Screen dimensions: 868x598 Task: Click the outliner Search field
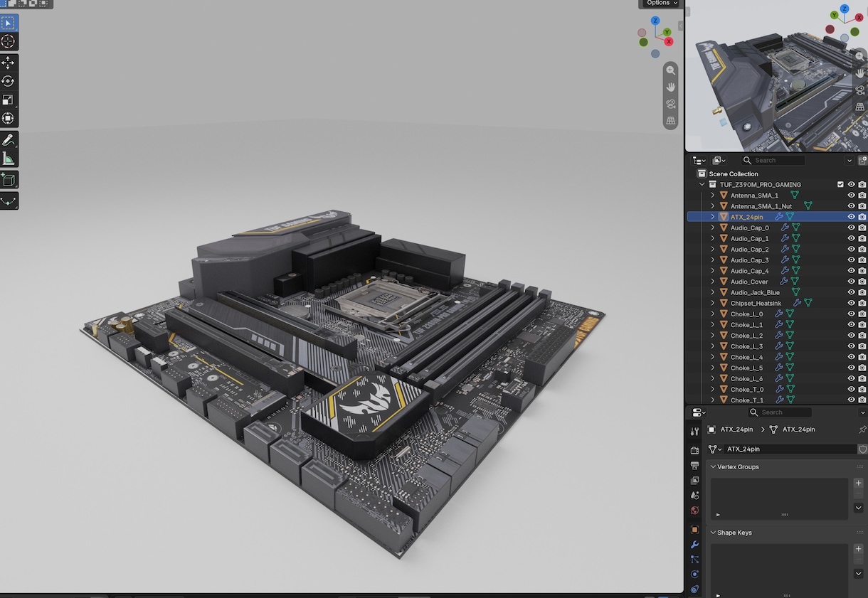(x=772, y=161)
